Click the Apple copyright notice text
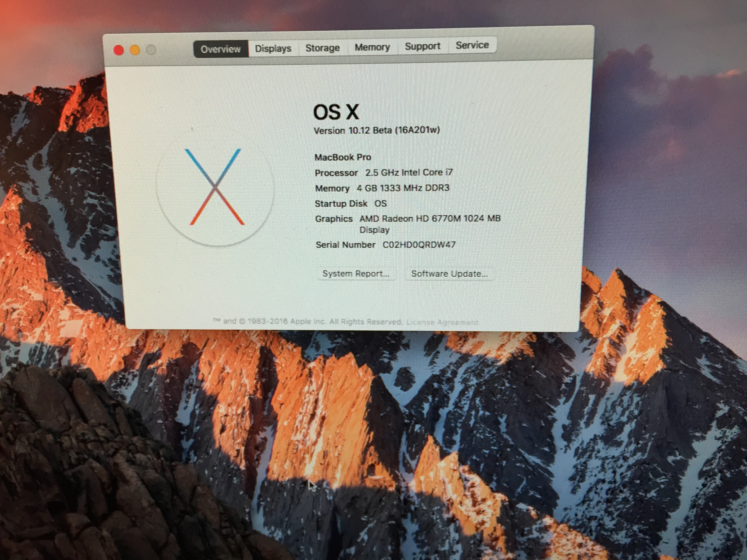747x560 pixels. tap(308, 321)
